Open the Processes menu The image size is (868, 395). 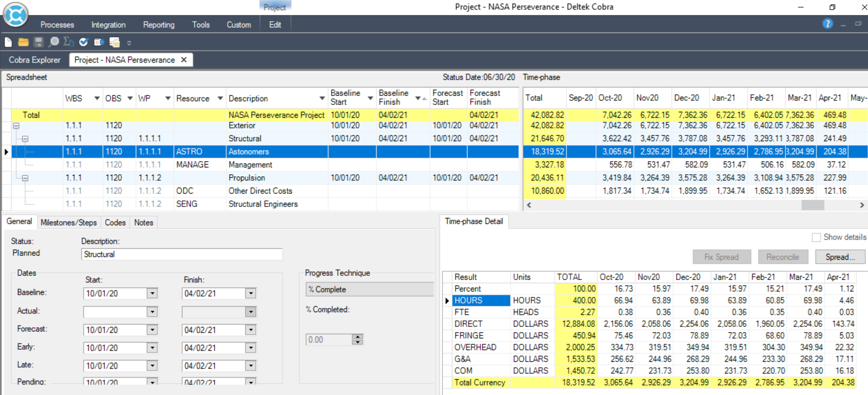57,25
